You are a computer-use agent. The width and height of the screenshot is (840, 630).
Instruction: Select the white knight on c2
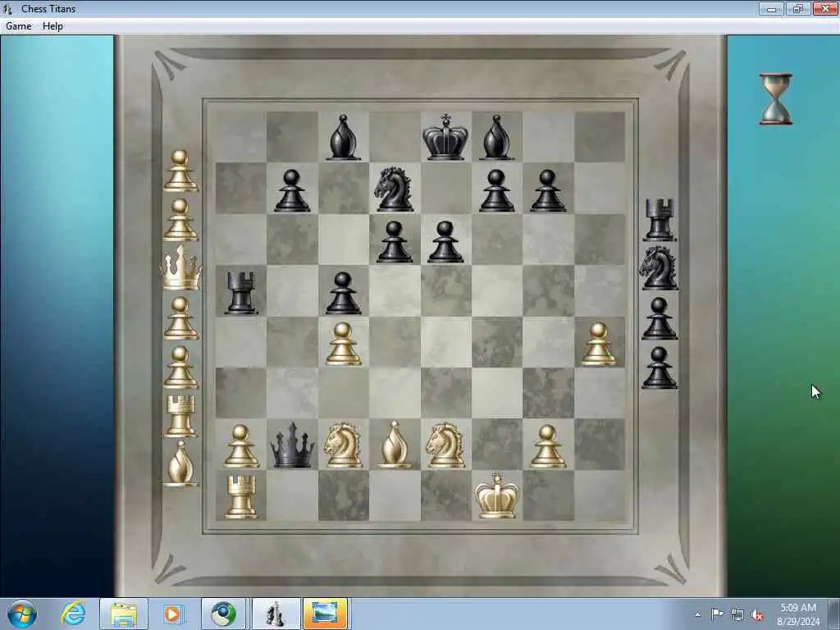[343, 445]
